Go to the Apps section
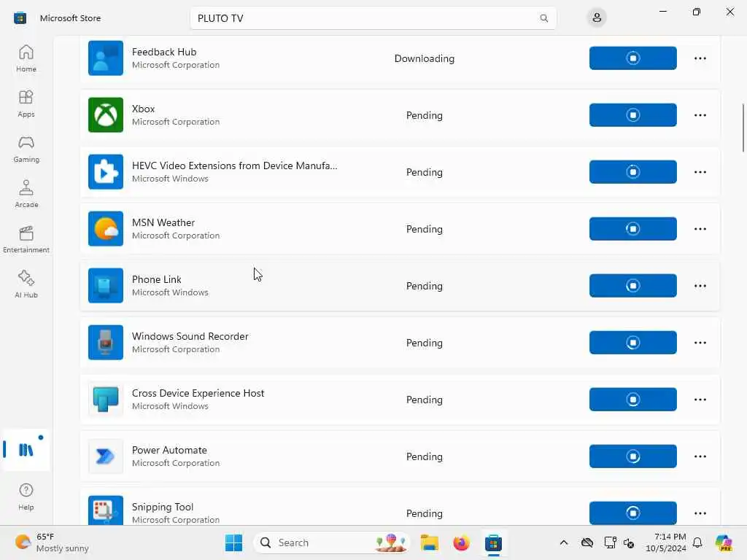Image resolution: width=747 pixels, height=560 pixels. [x=26, y=104]
